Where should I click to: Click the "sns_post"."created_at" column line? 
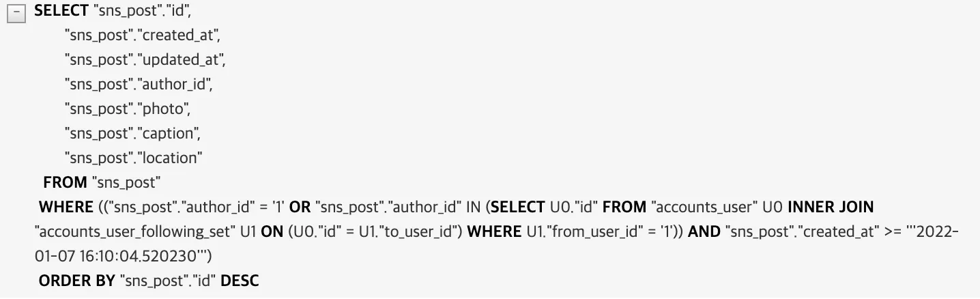(142, 35)
